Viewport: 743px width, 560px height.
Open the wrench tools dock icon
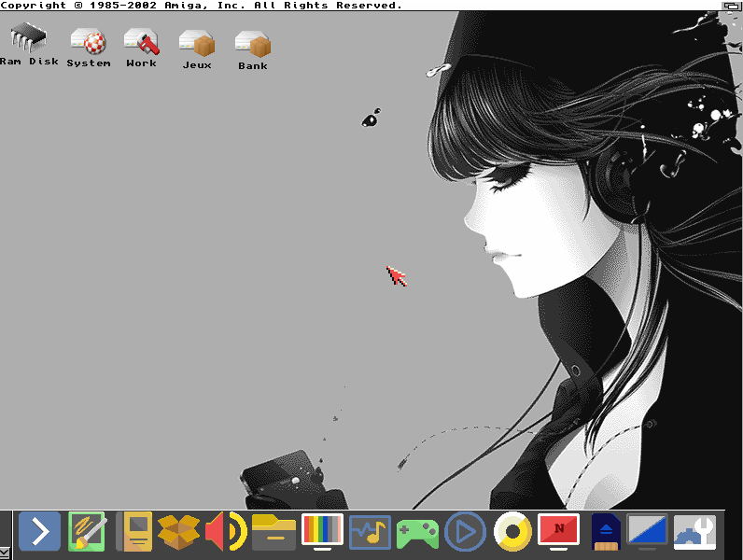(x=694, y=532)
